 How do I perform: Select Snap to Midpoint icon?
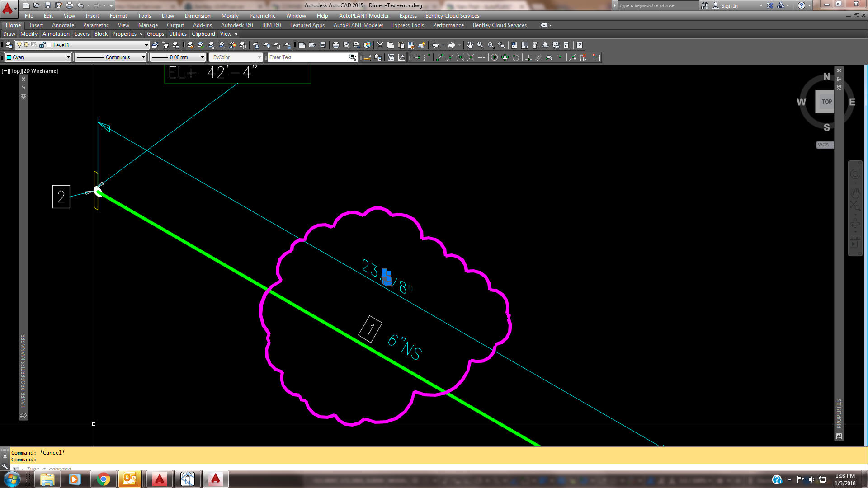450,57
